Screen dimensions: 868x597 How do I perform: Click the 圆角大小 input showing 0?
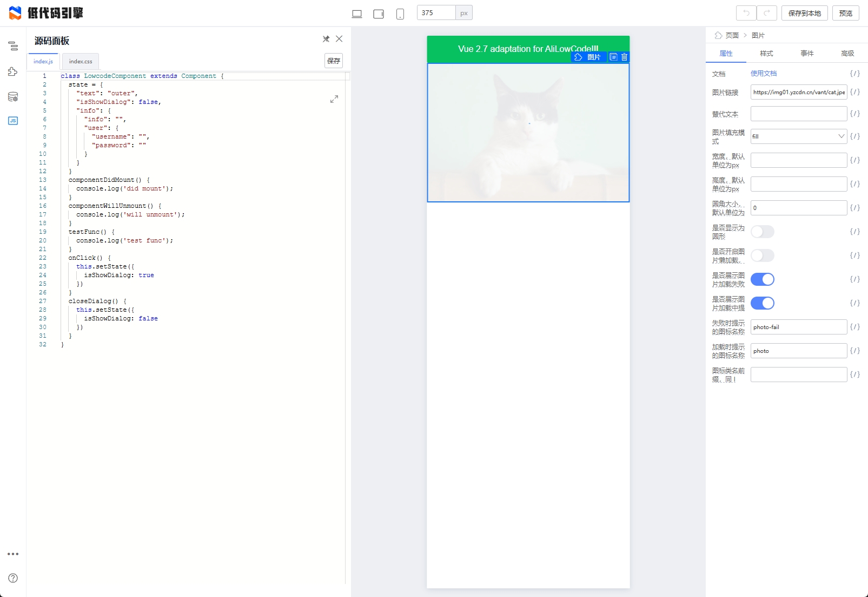pyautogui.click(x=799, y=208)
